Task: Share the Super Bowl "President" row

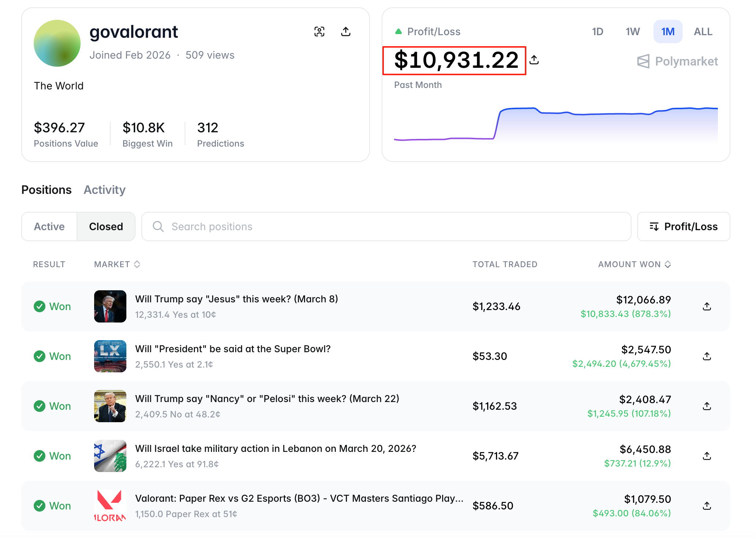Action: point(707,356)
